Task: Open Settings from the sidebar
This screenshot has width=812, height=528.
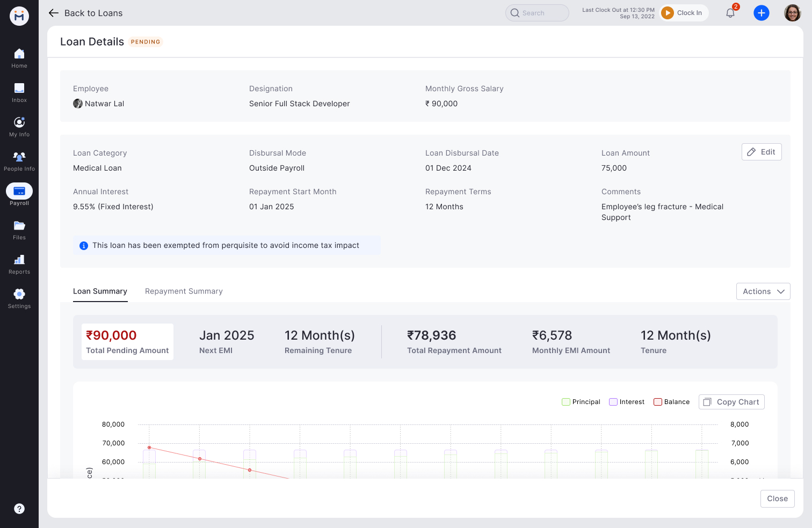Action: pos(19,297)
